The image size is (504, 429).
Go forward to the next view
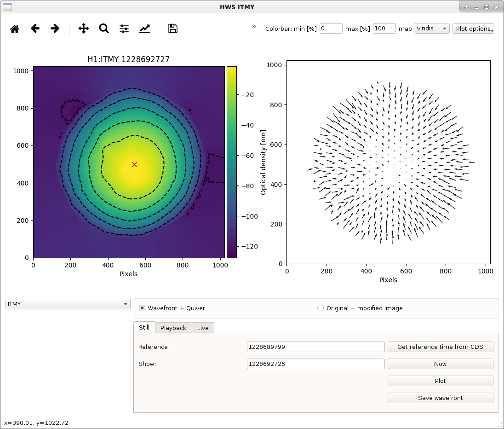pyautogui.click(x=55, y=29)
